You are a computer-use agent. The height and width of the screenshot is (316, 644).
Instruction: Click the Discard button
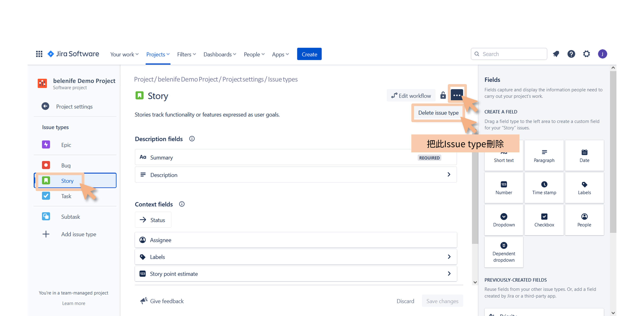coord(405,301)
